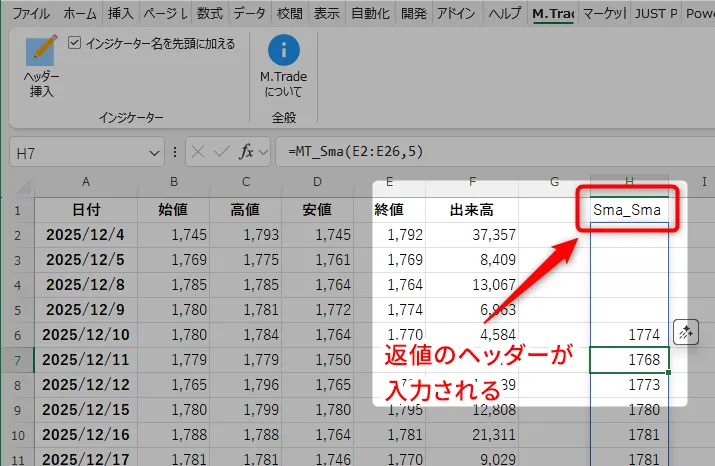This screenshot has width=715, height=466.
Task: Click the ヘッダー挿入 pencil icon
Action: click(x=41, y=50)
